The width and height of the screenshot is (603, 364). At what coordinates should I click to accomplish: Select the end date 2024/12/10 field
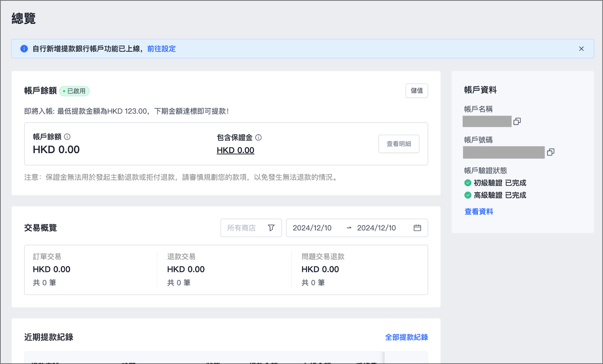coord(376,228)
